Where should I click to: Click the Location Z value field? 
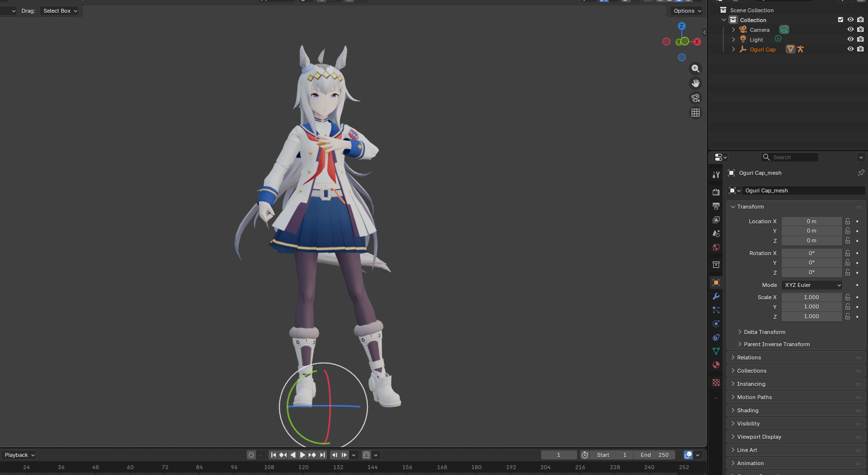(x=812, y=240)
